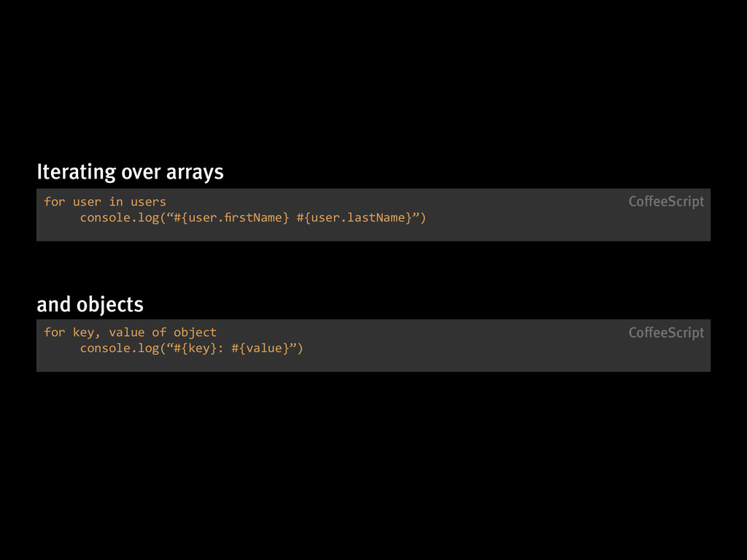747x560 pixels.
Task: Click the 'for key, value of object' line
Action: tap(130, 332)
